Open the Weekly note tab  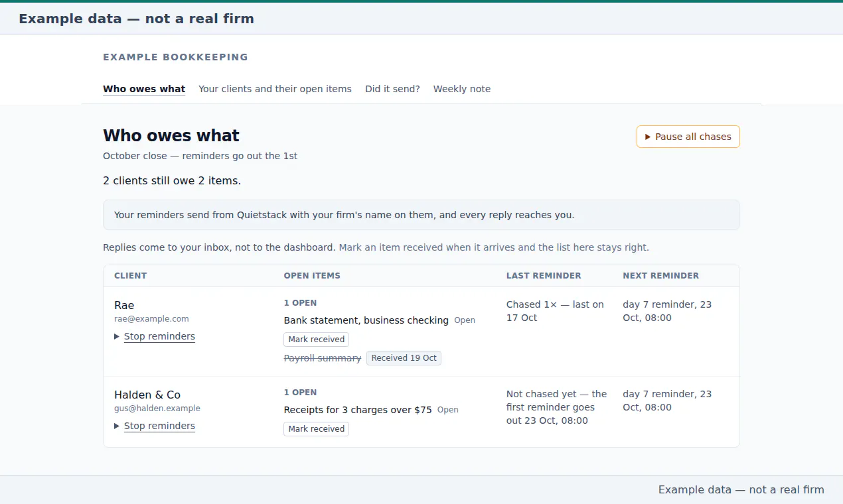(x=462, y=89)
